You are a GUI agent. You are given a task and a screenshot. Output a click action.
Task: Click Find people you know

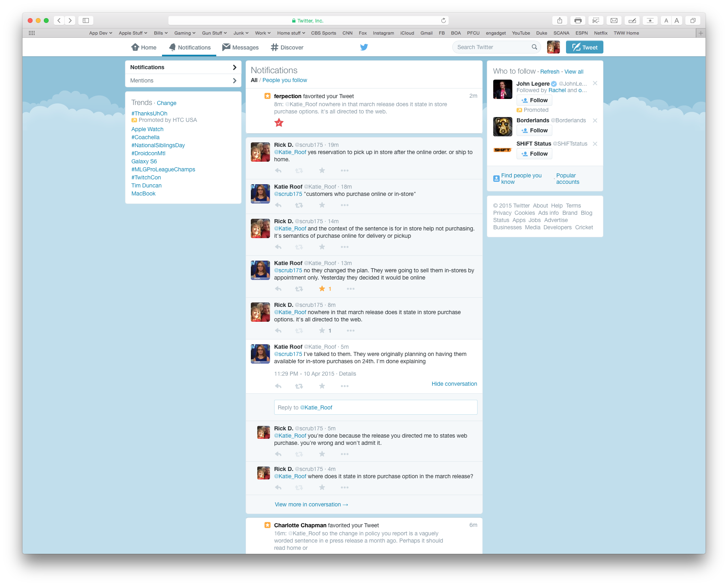click(521, 179)
